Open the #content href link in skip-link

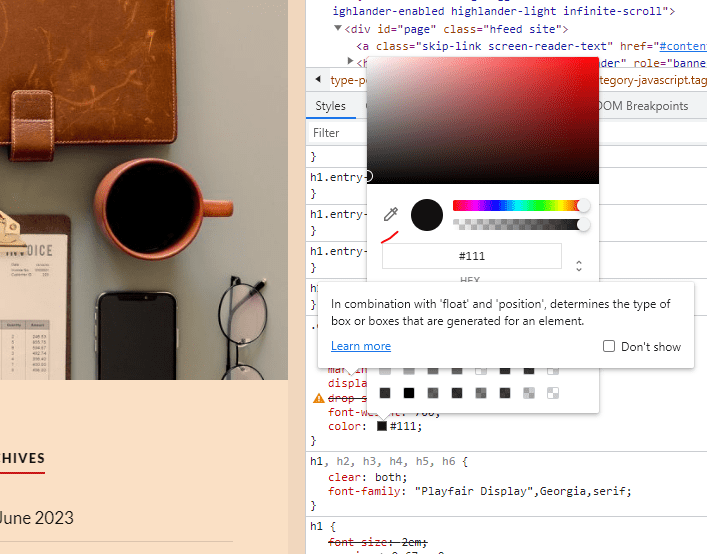pos(681,46)
